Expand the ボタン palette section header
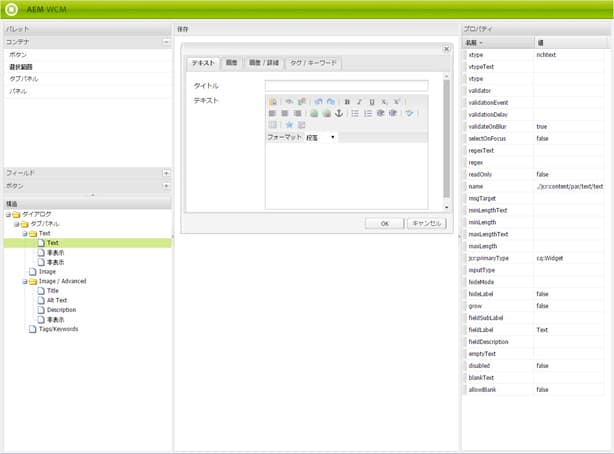Image resolution: width=614 pixels, height=454 pixels. [x=166, y=186]
